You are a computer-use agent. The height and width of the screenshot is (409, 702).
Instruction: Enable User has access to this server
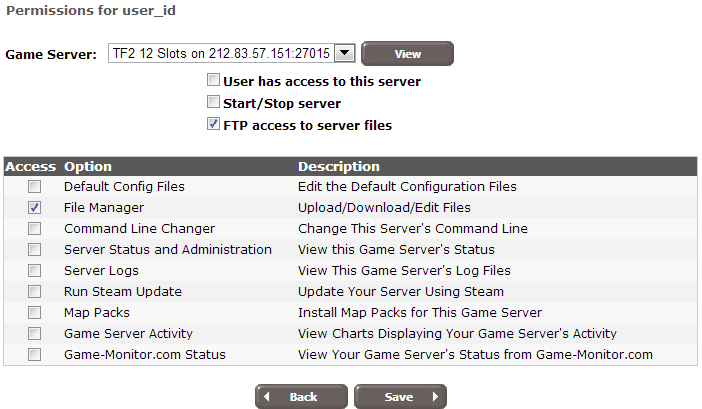coord(213,81)
